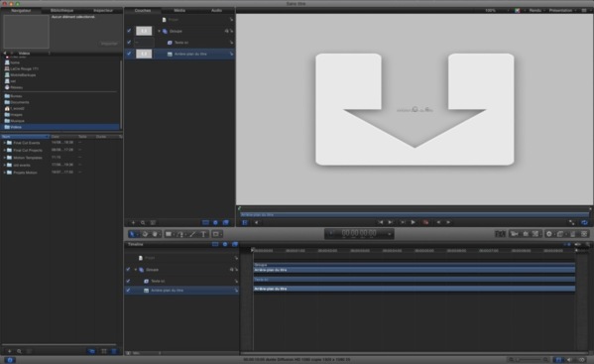Go to start of project button
594x364 pixels.
[380, 222]
